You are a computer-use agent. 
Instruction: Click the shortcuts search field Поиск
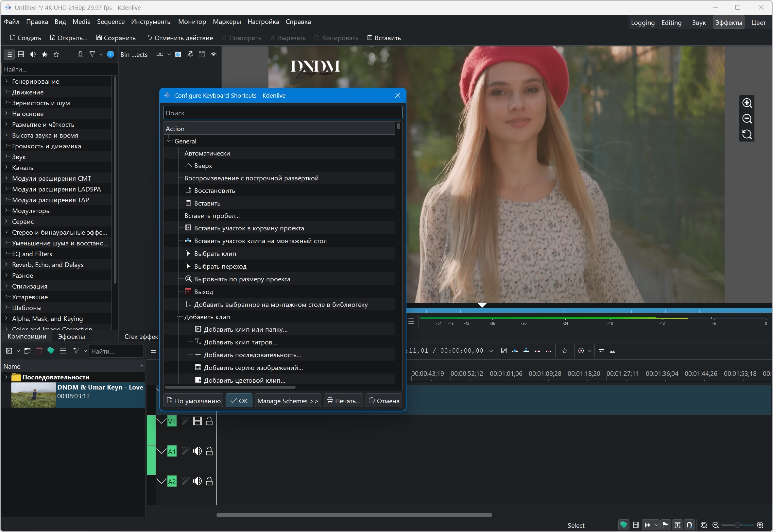tap(282, 113)
